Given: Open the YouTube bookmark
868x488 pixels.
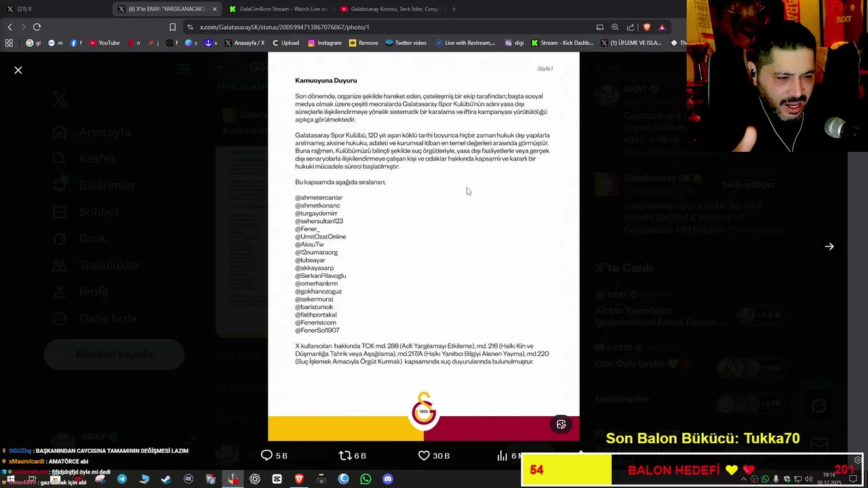Looking at the screenshot, I should [104, 43].
